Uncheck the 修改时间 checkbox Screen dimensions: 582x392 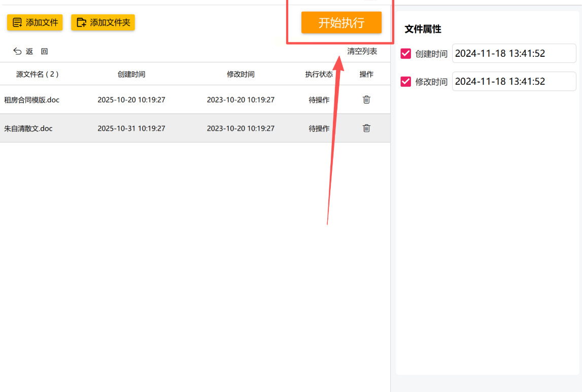coord(406,82)
